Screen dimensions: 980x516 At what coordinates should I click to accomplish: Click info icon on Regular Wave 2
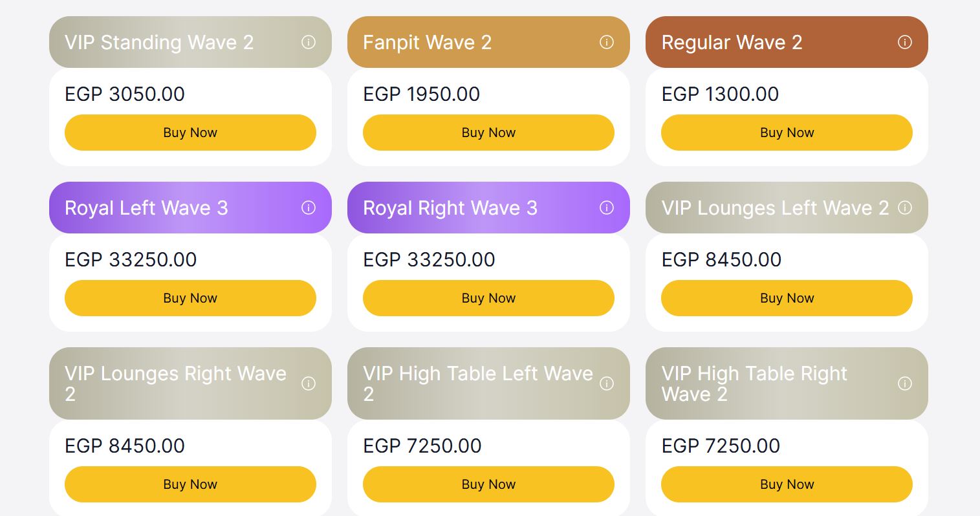point(905,42)
